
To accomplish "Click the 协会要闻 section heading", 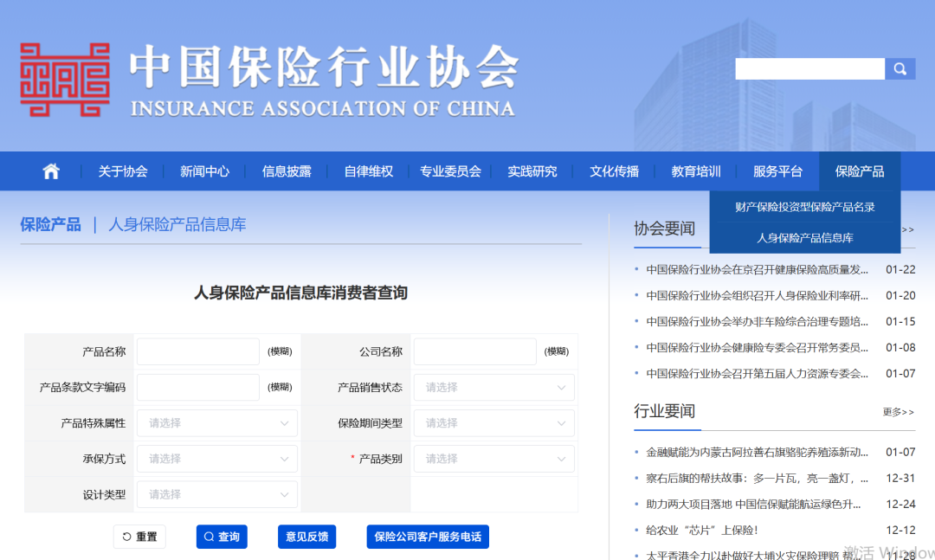I will (x=664, y=229).
